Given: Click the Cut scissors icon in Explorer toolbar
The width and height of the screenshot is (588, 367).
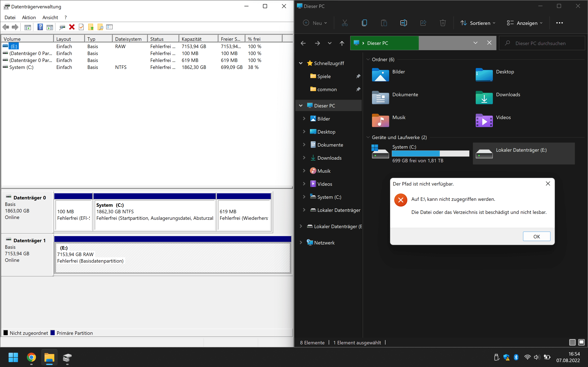Looking at the screenshot, I should coord(345,23).
